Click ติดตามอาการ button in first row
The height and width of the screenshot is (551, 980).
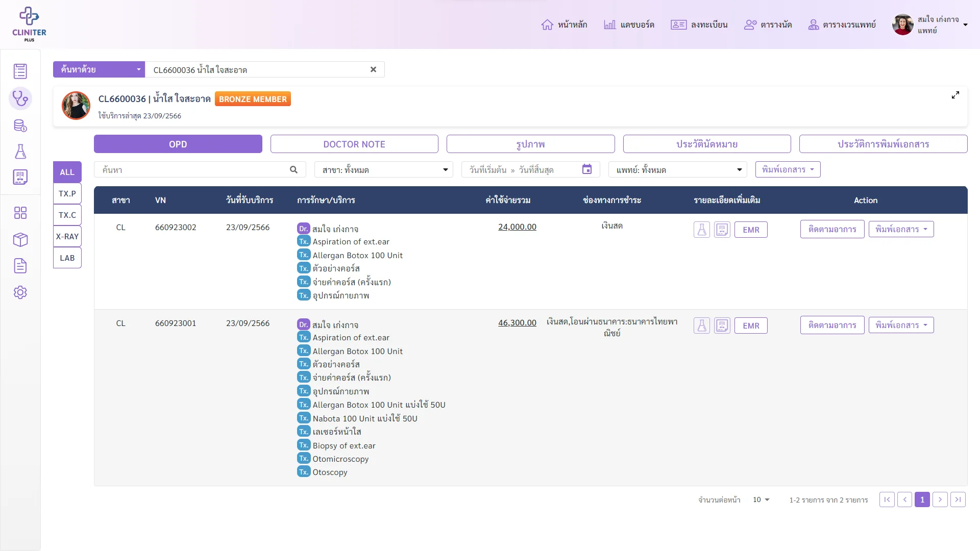pos(832,229)
